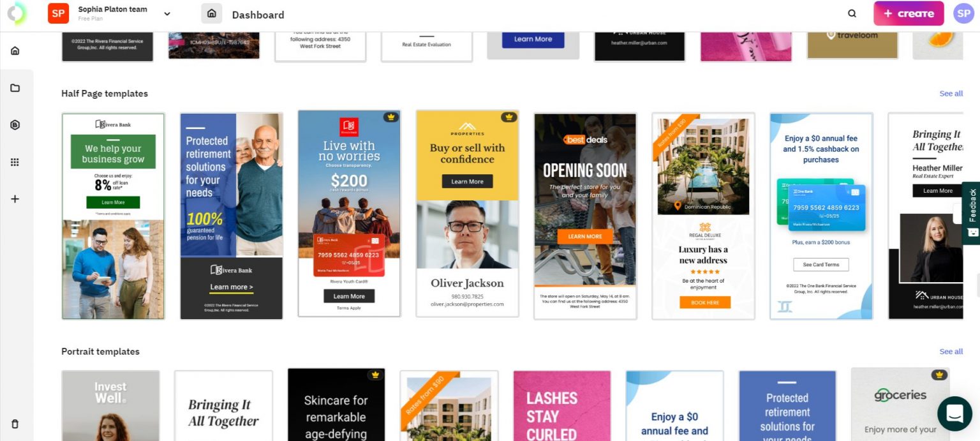Open the brand kit hexagon icon
This screenshot has height=441, width=980.
click(x=15, y=125)
